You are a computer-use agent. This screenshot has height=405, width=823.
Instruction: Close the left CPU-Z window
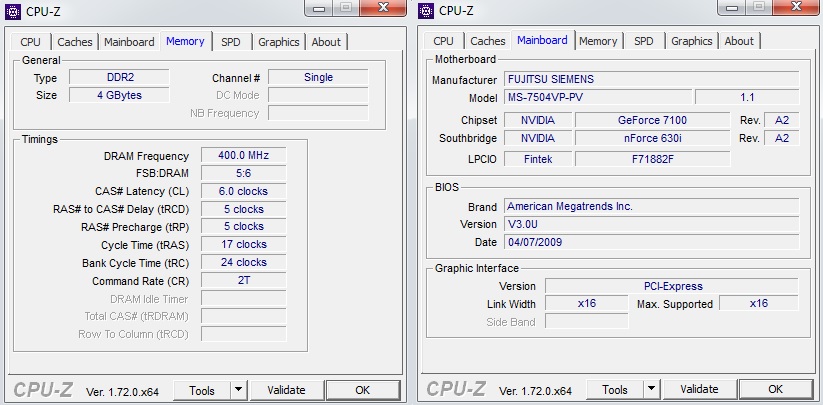pyautogui.click(x=384, y=7)
